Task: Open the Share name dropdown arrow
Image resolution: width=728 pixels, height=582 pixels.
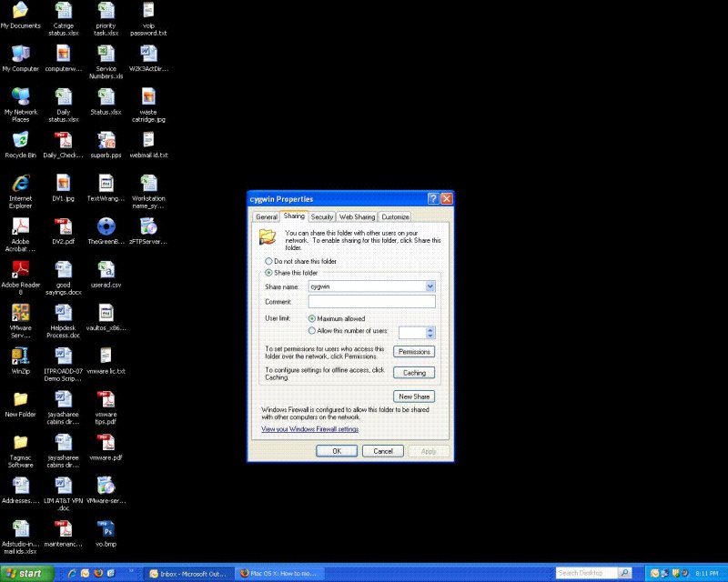Action: [430, 286]
